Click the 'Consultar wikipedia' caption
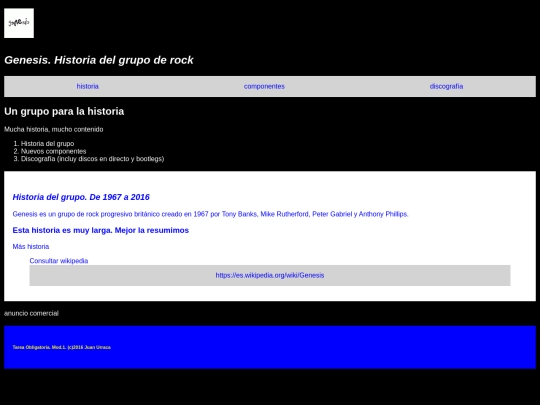Image resolution: width=540 pixels, height=405 pixels. 59,261
